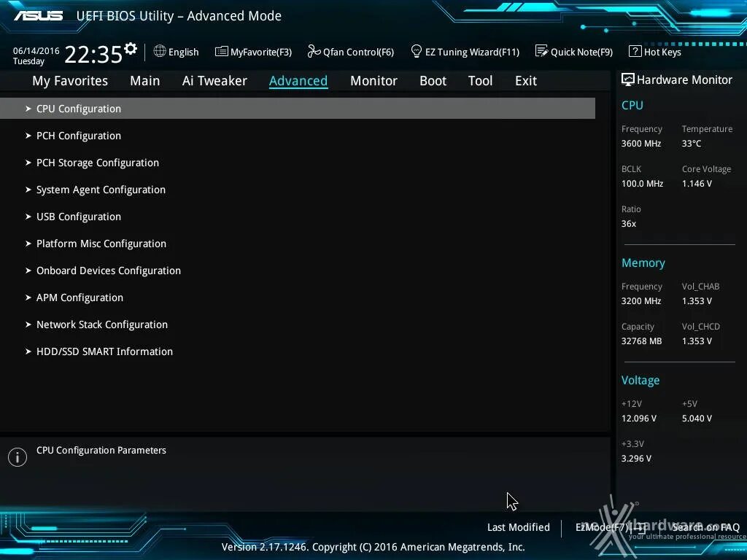This screenshot has width=747, height=560.
Task: Launch Qfan Control(F6) label
Action: [358, 52]
